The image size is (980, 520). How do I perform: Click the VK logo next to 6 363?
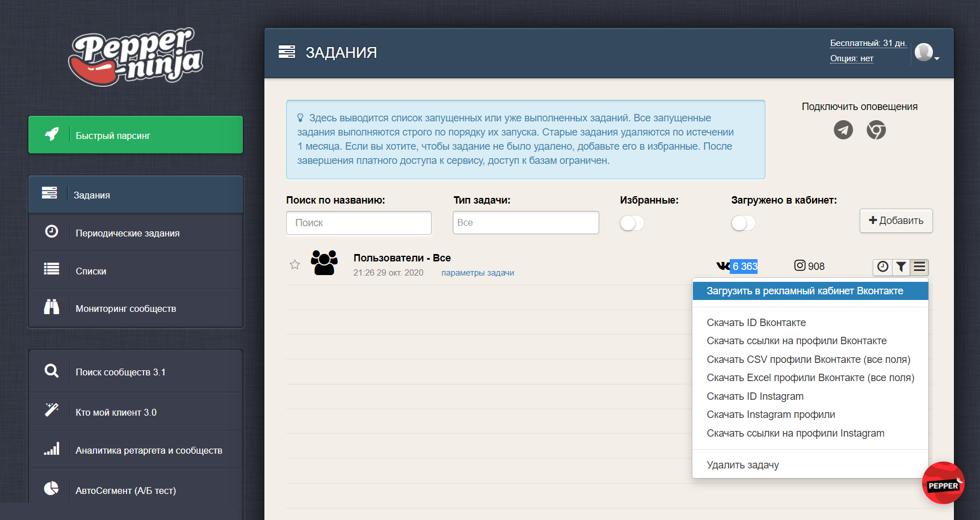click(723, 266)
